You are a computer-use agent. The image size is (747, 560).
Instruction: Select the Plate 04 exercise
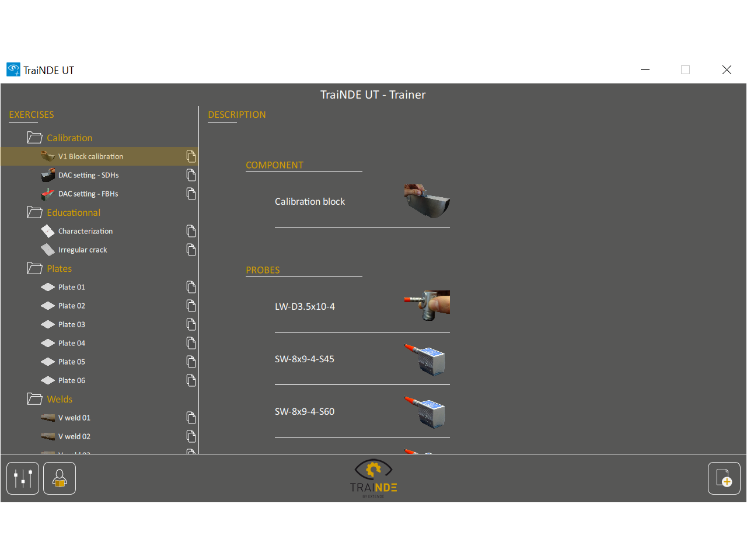click(x=99, y=343)
